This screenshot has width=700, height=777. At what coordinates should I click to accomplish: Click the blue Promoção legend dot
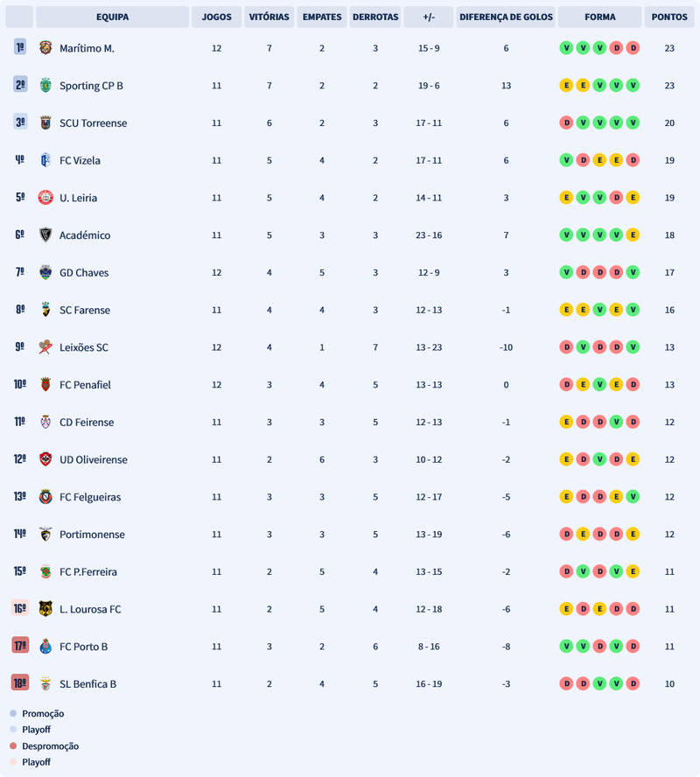[13, 714]
